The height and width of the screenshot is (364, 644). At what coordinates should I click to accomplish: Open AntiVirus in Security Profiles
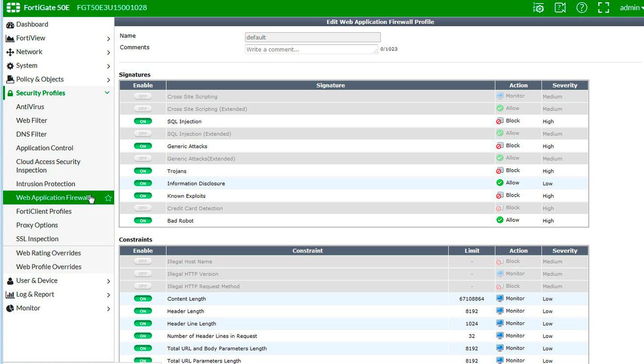(x=30, y=107)
